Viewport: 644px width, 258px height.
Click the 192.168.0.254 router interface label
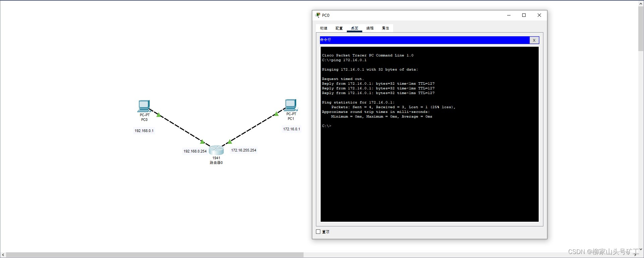point(195,151)
